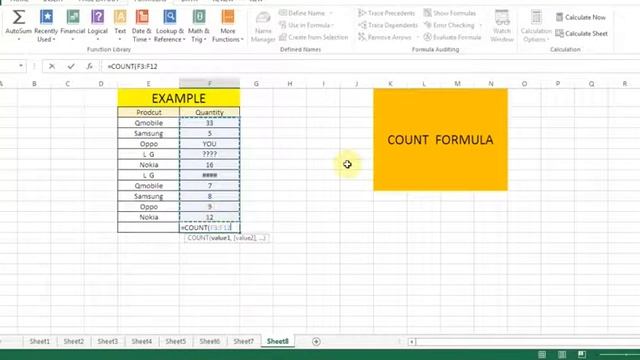640x360 pixels.
Task: Expand Remove Arrows dropdown arrow
Action: (418, 37)
